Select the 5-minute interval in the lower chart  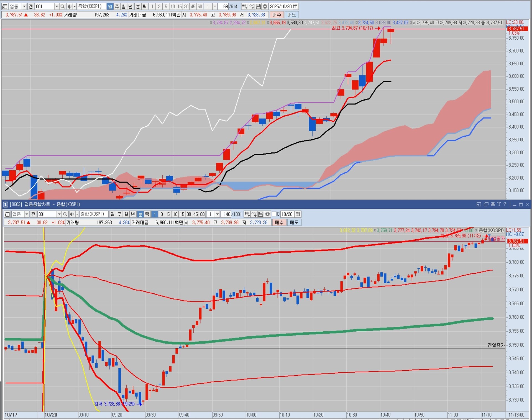[168, 214]
